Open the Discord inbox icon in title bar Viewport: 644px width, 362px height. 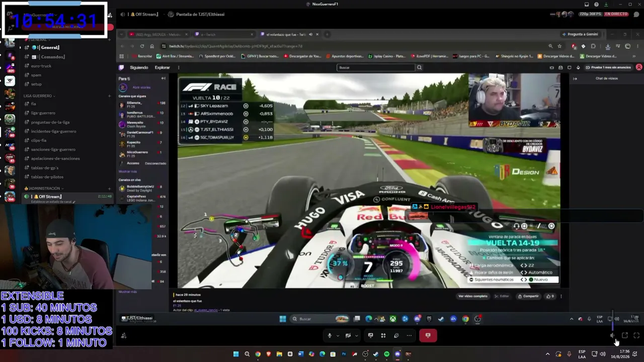(587, 4)
